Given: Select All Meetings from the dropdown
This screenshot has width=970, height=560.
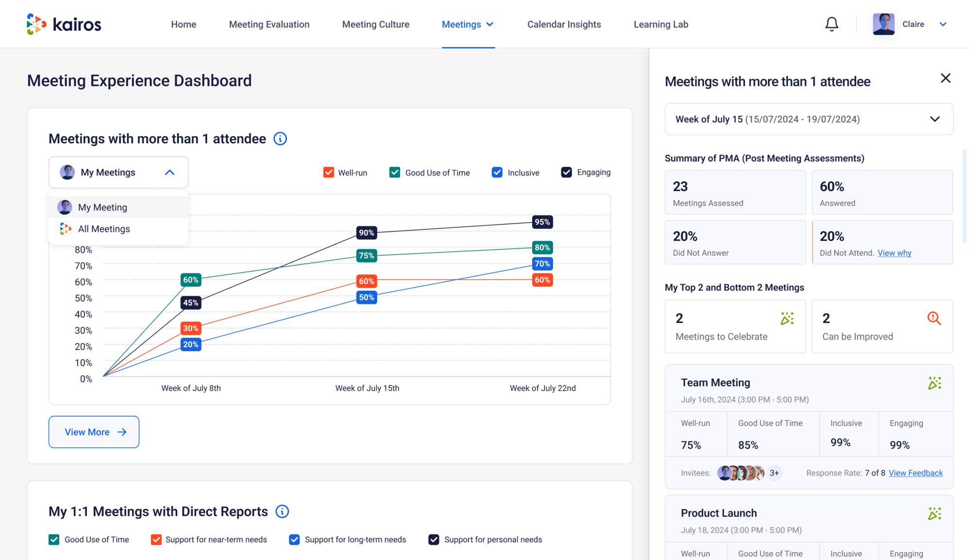Looking at the screenshot, I should 104,229.
